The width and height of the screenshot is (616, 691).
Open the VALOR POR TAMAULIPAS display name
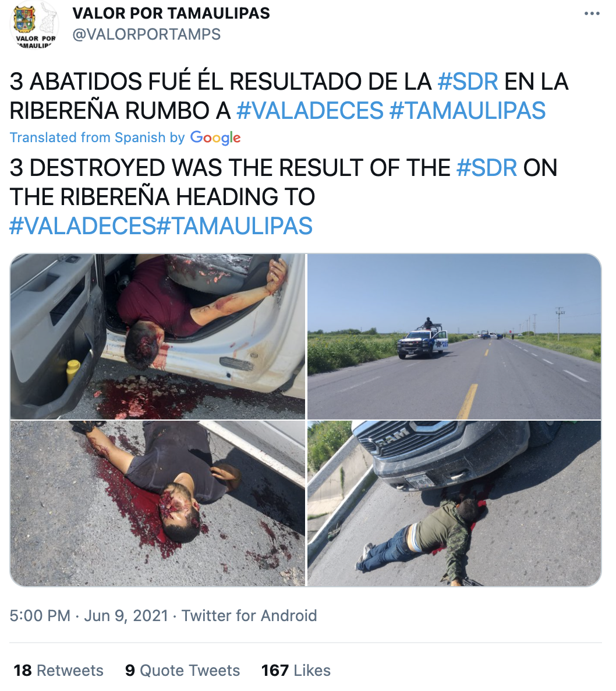[x=171, y=13]
